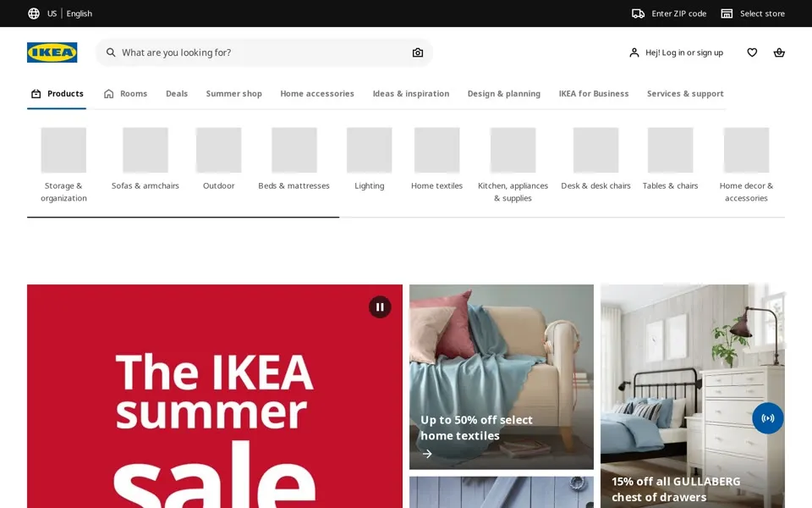Click the globe language icon
This screenshot has height=508, width=812.
pyautogui.click(x=34, y=14)
